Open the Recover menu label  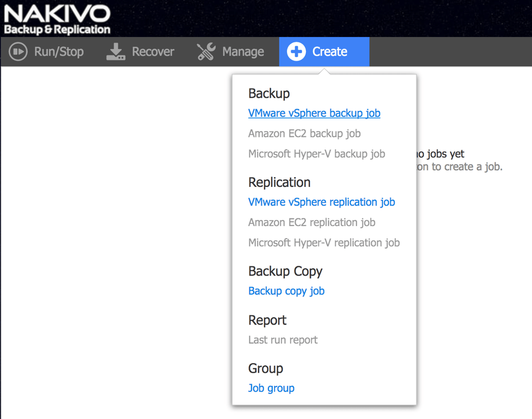(x=153, y=52)
